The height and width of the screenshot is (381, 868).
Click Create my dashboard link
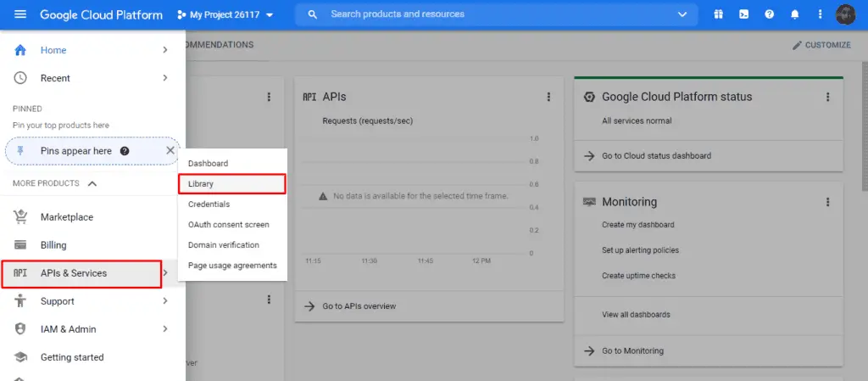(637, 225)
